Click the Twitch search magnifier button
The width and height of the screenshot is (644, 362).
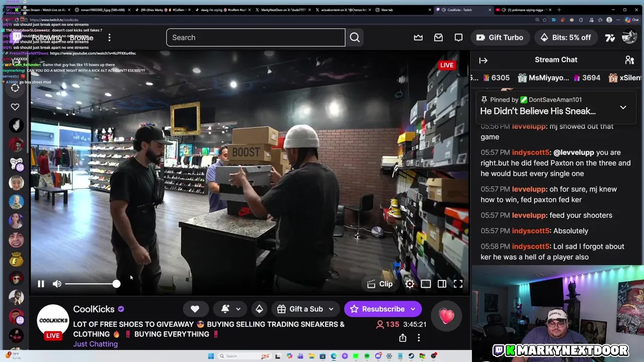coord(355,38)
